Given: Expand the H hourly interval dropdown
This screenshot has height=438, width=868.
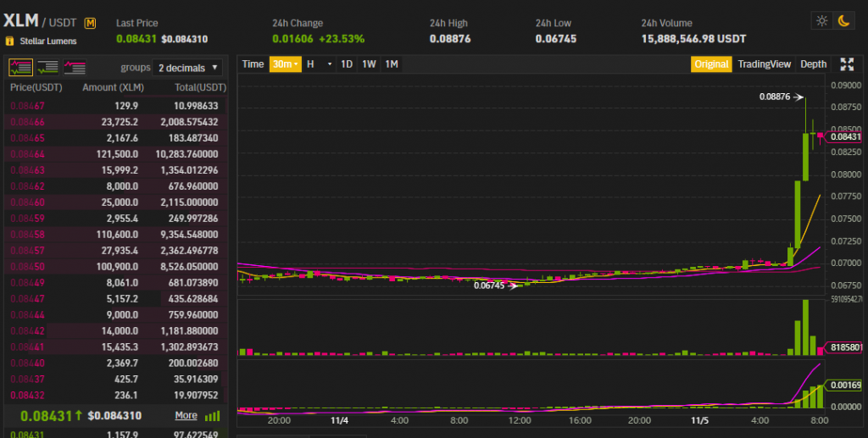Looking at the screenshot, I should (x=319, y=64).
